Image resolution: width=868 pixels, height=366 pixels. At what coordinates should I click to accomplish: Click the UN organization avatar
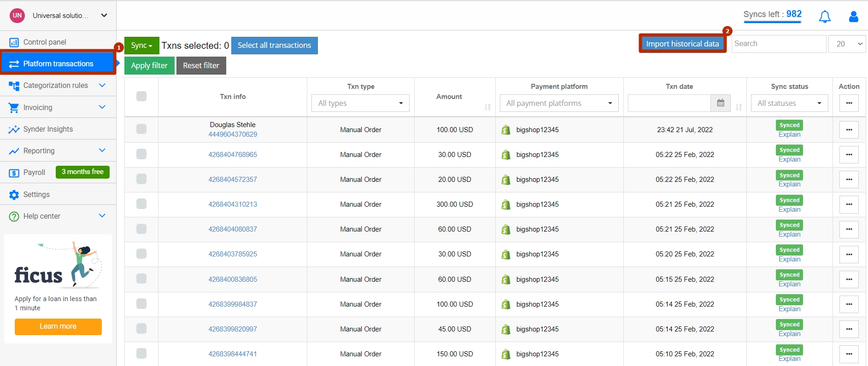click(x=18, y=15)
